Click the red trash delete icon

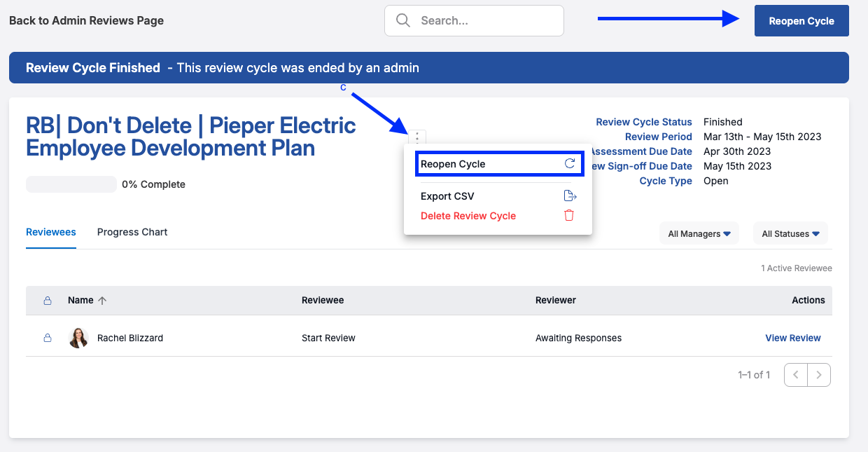pyautogui.click(x=569, y=216)
